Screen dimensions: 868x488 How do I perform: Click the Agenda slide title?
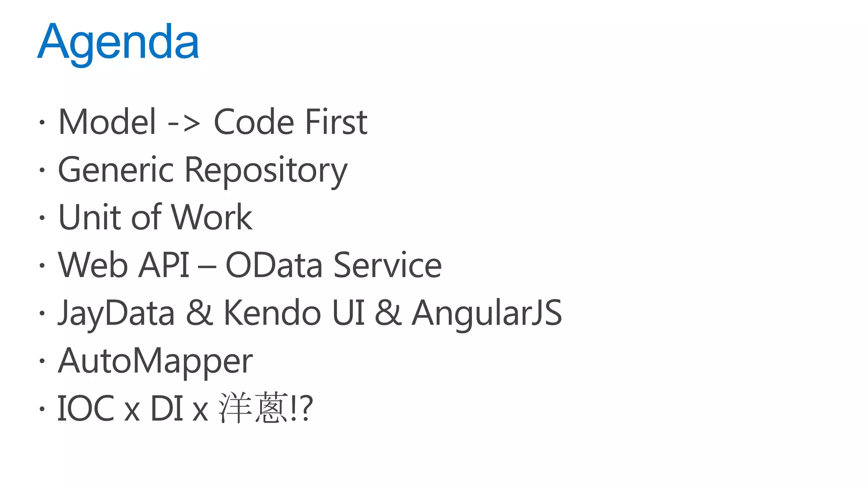click(118, 42)
